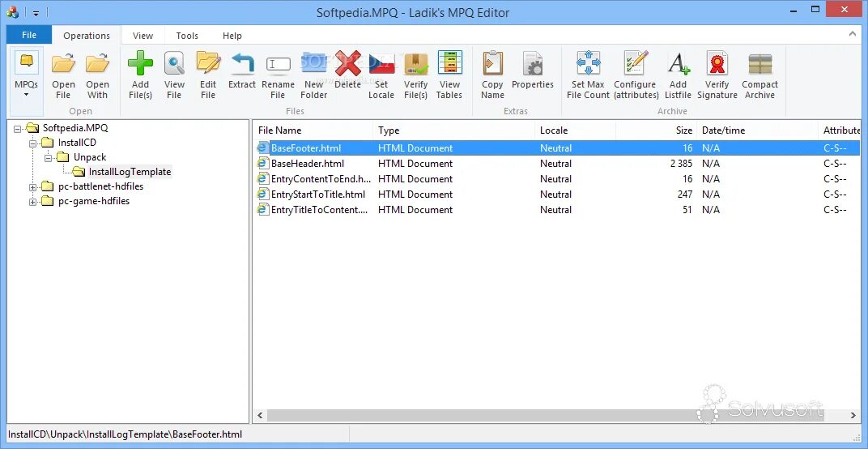The height and width of the screenshot is (449, 868).
Task: Collapse the InstallCD tree node
Action: pyautogui.click(x=32, y=143)
